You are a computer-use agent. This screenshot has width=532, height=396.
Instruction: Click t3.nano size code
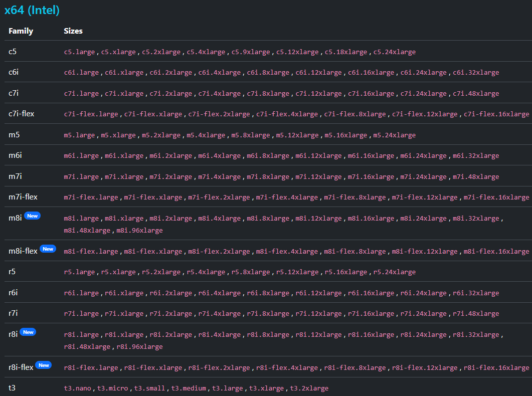(77, 388)
